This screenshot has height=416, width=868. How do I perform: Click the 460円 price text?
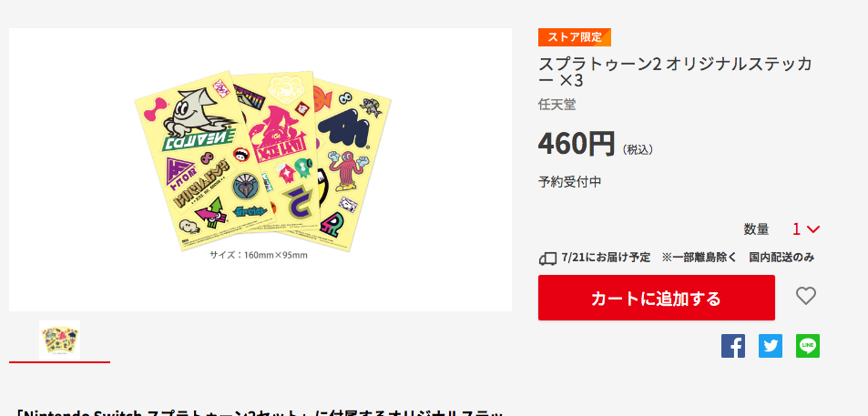pos(577,144)
